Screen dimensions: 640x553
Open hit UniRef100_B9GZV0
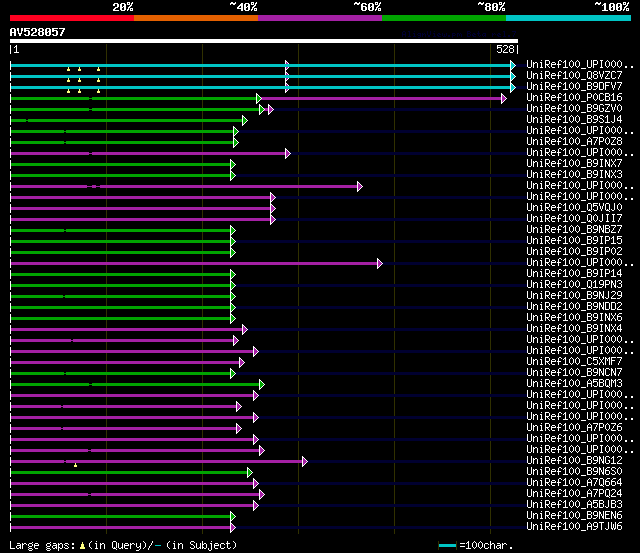point(574,109)
